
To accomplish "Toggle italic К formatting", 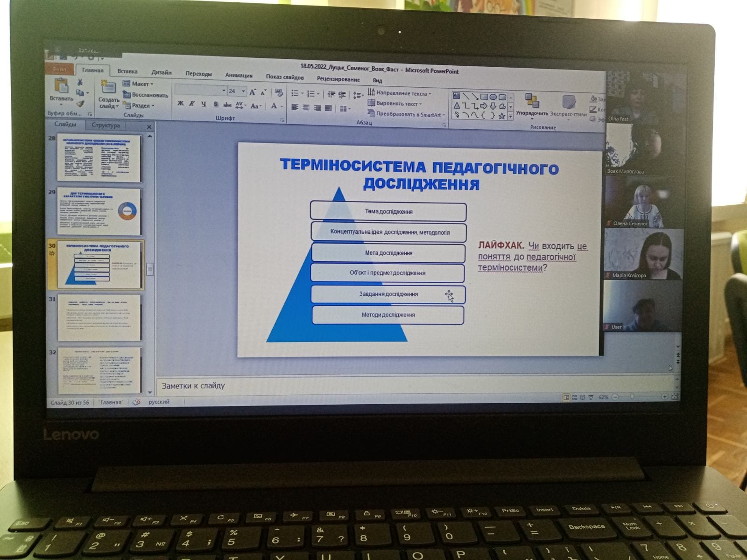I will point(191,104).
